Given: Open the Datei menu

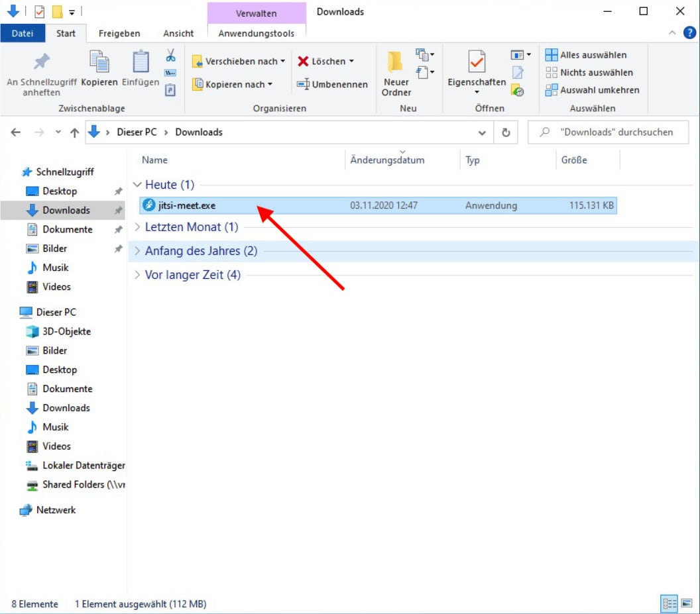Looking at the screenshot, I should pyautogui.click(x=23, y=33).
